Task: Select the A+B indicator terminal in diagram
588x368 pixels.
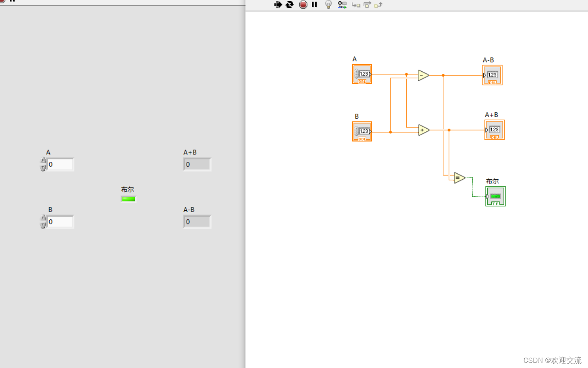Action: (x=494, y=130)
